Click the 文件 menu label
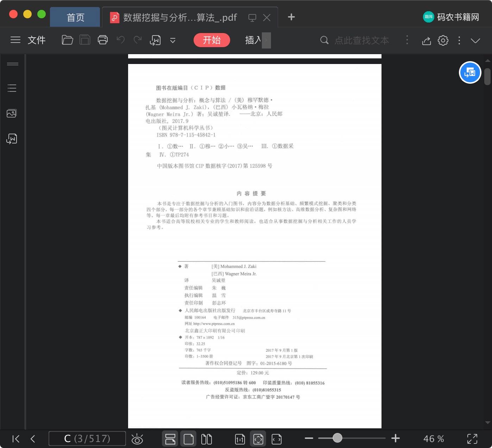The height and width of the screenshot is (448, 492). coord(37,40)
